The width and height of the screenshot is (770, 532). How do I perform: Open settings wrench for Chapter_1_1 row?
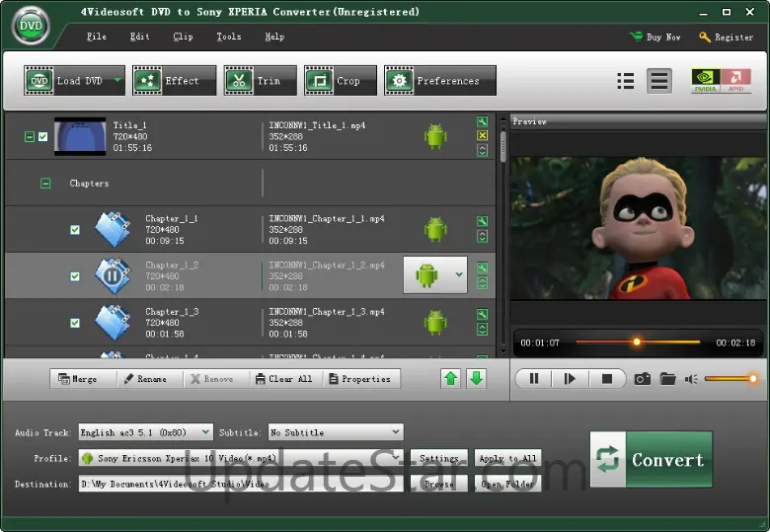[x=482, y=221]
